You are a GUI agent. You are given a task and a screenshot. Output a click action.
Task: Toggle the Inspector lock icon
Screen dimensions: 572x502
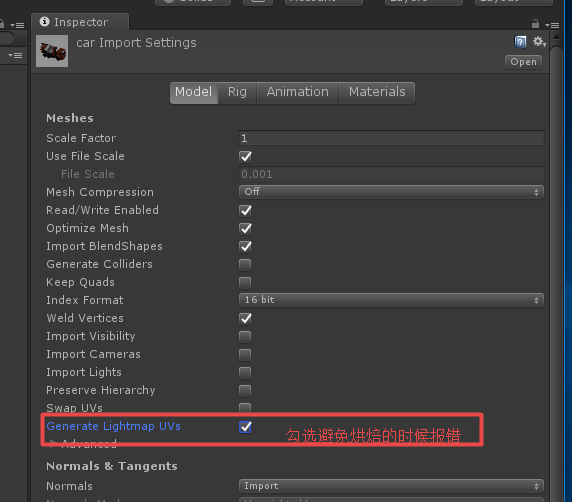(535, 24)
